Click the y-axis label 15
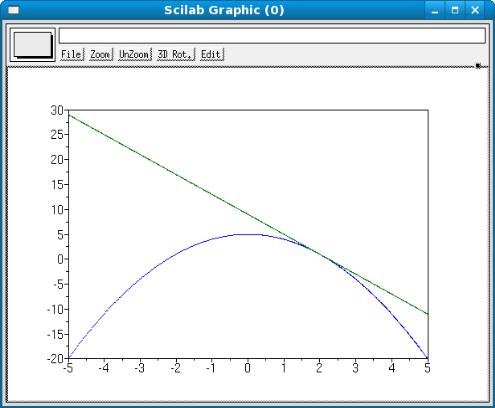This screenshot has width=495, height=408. click(x=57, y=184)
